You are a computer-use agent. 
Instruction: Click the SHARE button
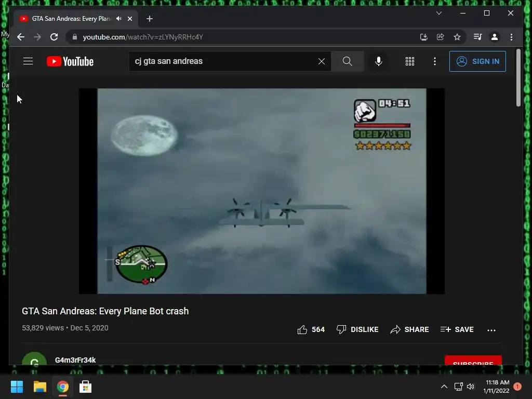409,329
